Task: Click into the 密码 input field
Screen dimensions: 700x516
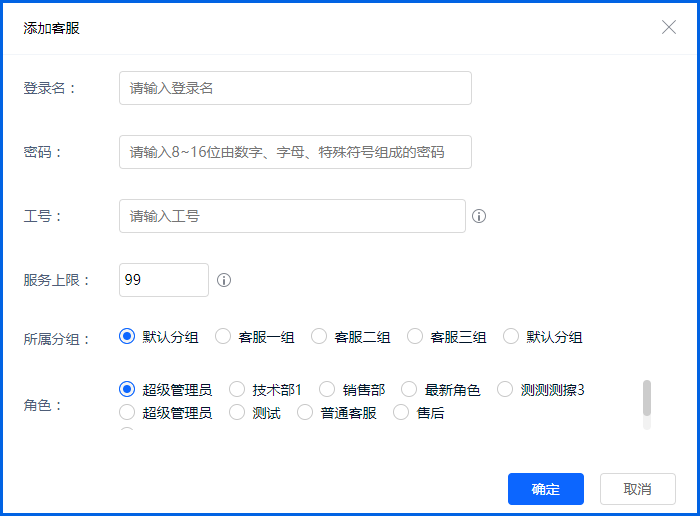Action: 295,152
